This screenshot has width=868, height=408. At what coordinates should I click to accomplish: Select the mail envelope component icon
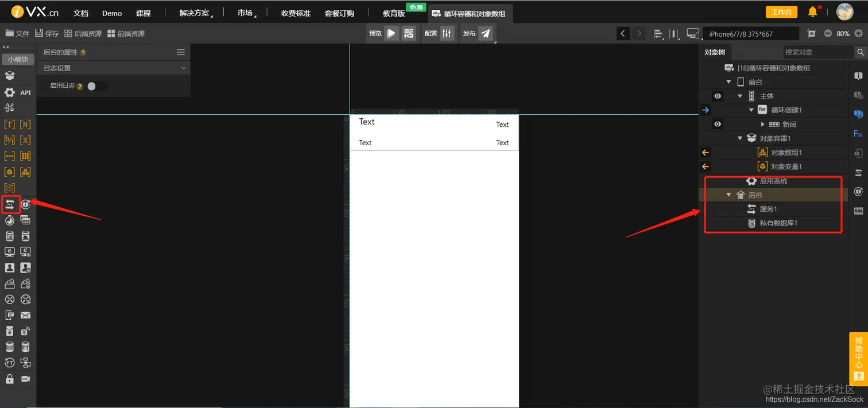pos(25,315)
